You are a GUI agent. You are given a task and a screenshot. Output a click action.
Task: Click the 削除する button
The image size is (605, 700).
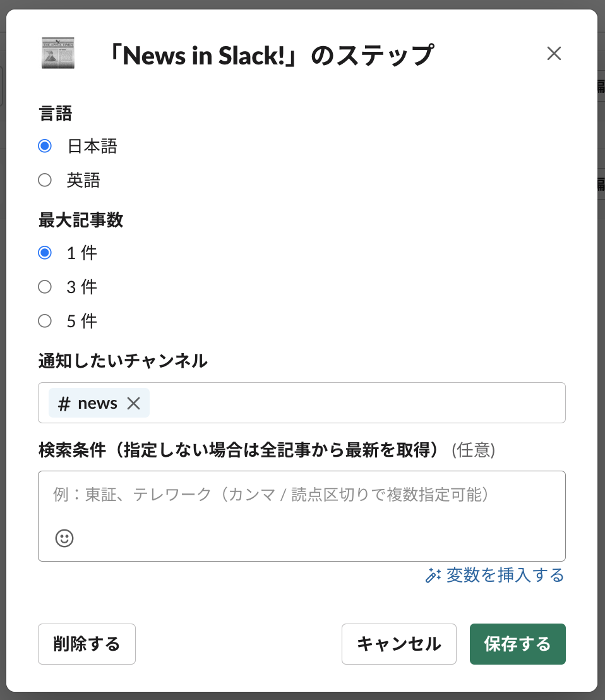(x=87, y=644)
